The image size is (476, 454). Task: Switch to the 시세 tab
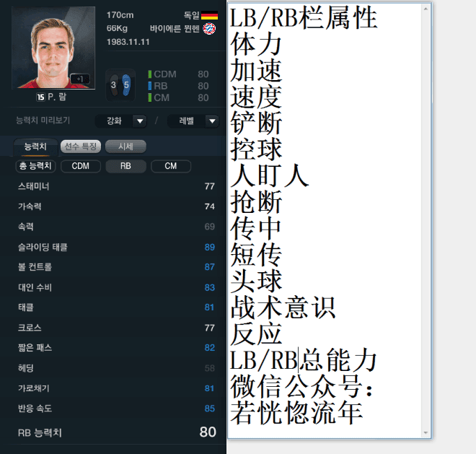point(125,147)
